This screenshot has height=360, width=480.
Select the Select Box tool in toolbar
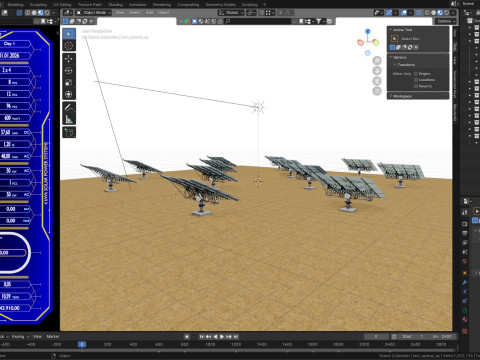[69, 34]
